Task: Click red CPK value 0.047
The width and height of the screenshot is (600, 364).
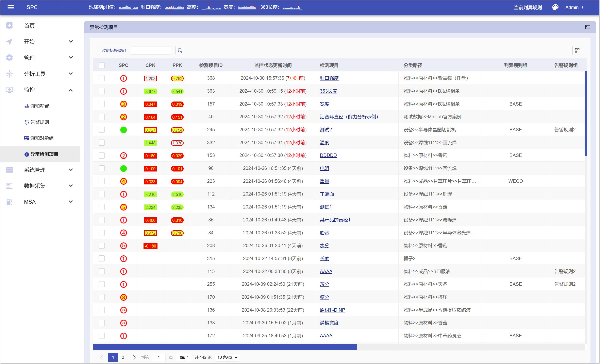Action: [150, 104]
